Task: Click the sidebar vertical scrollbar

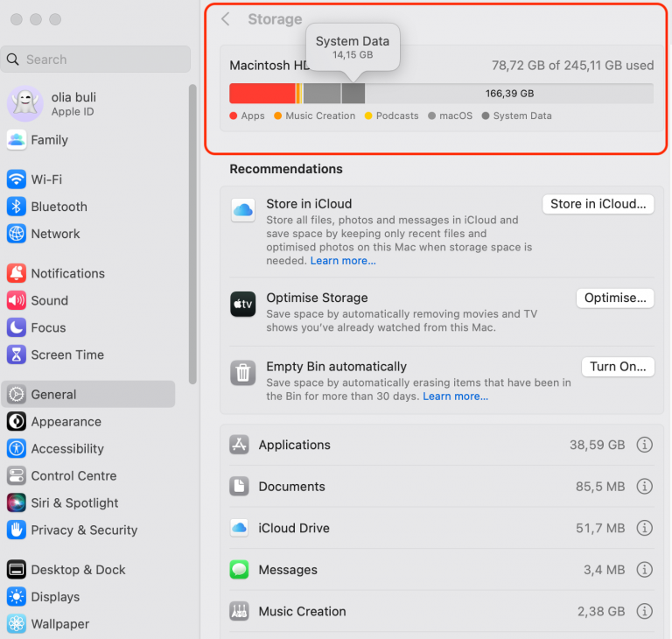Action: pyautogui.click(x=192, y=234)
